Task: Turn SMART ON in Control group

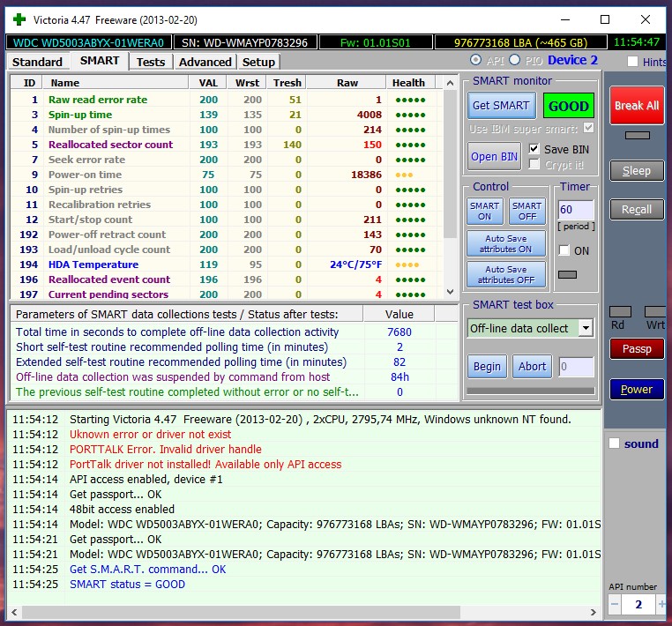Action: (485, 212)
